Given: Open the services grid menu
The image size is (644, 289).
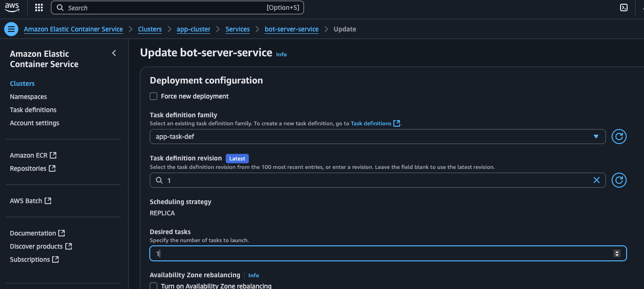Looking at the screenshot, I should [x=39, y=8].
